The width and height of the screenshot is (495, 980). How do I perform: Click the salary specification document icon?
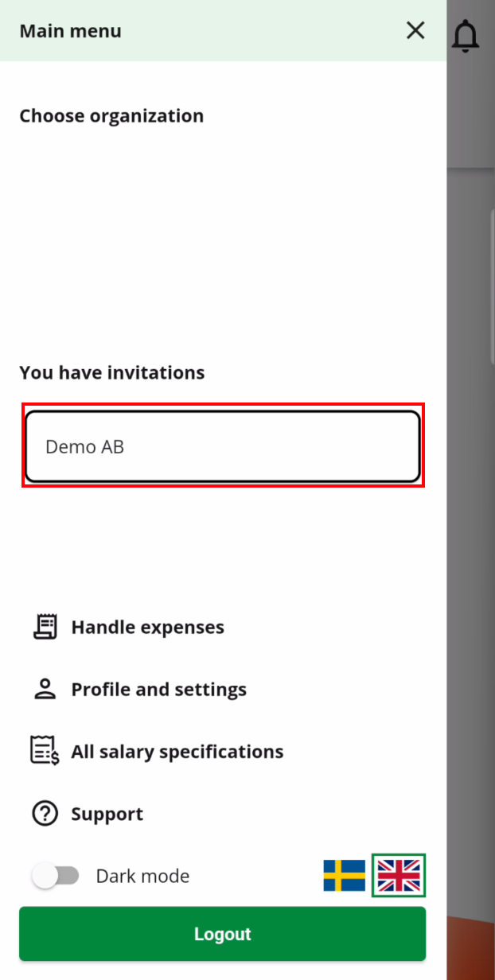[45, 751]
